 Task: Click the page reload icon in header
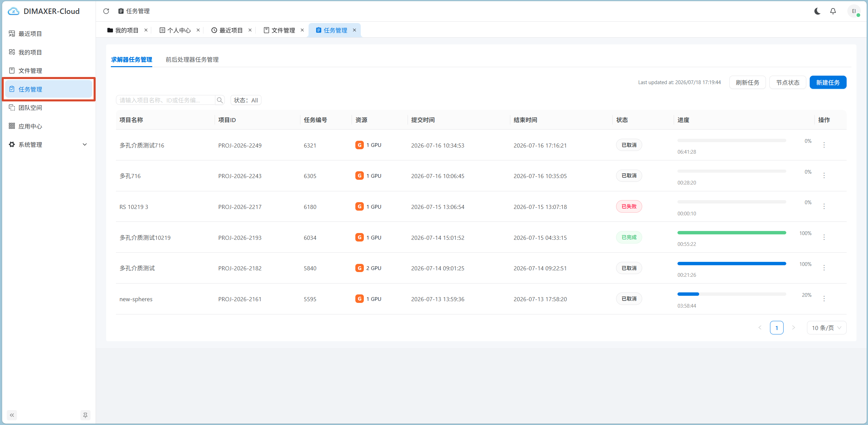point(106,11)
